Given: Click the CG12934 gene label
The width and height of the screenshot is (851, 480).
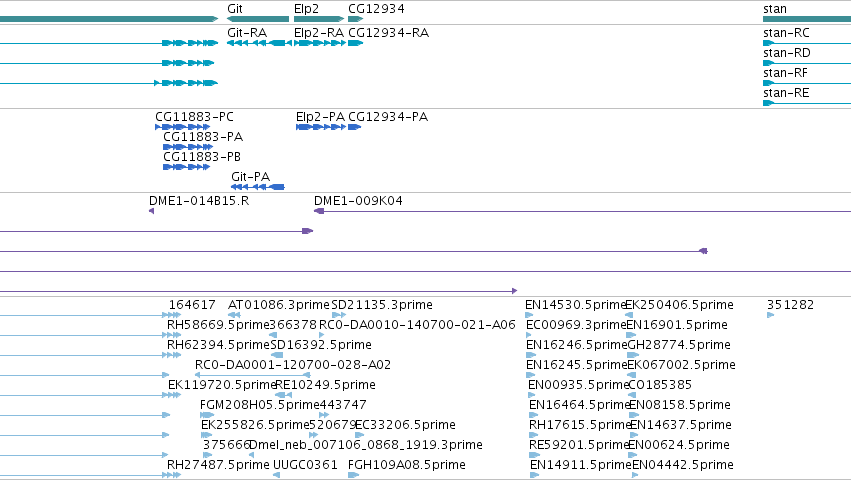Looking at the screenshot, I should (x=376, y=9).
